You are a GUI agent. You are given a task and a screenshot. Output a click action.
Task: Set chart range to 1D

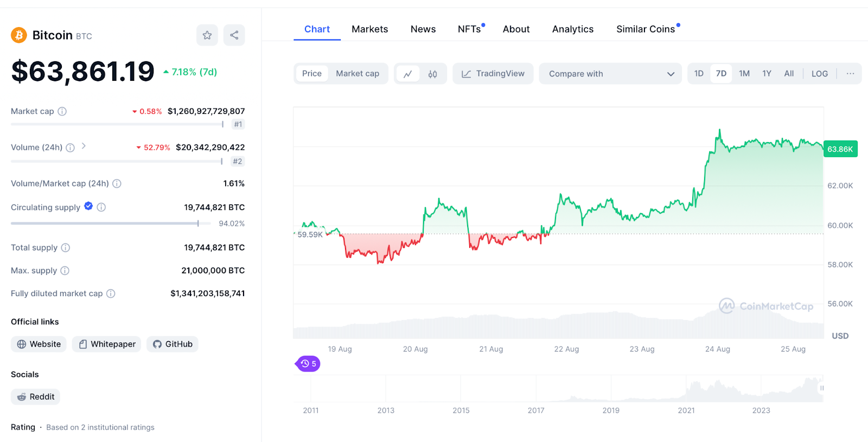click(699, 74)
